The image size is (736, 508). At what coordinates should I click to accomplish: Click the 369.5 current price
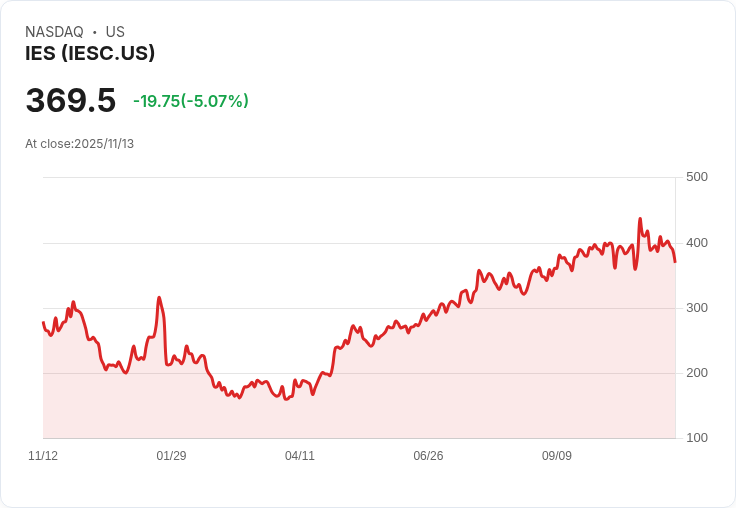click(x=70, y=101)
